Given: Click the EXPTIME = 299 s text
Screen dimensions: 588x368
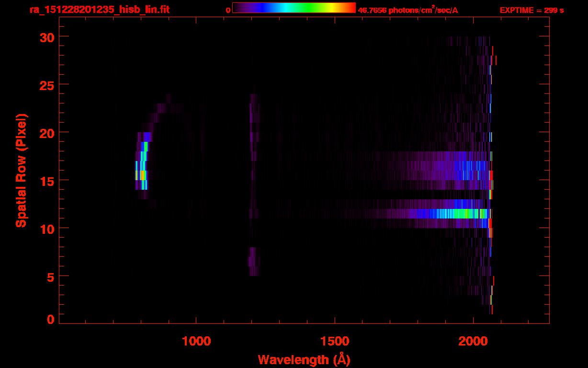Looking at the screenshot, I should [531, 10].
